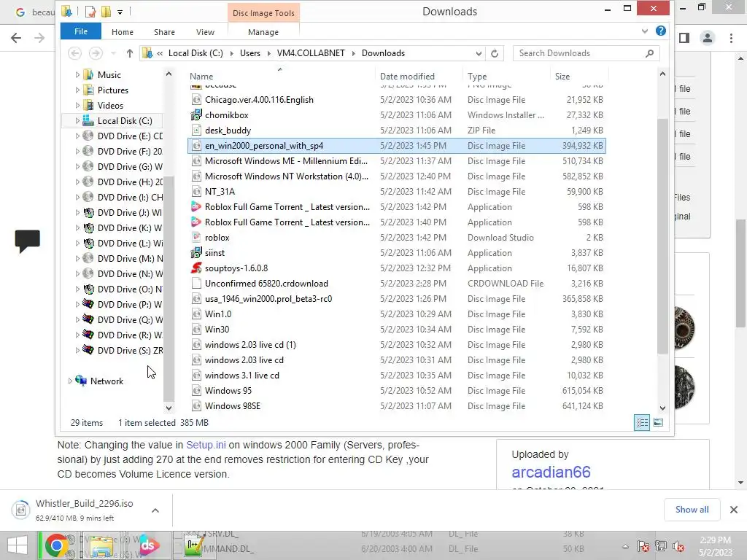
Task: Click the file list vertical scrollbar thumb
Action: 662,236
